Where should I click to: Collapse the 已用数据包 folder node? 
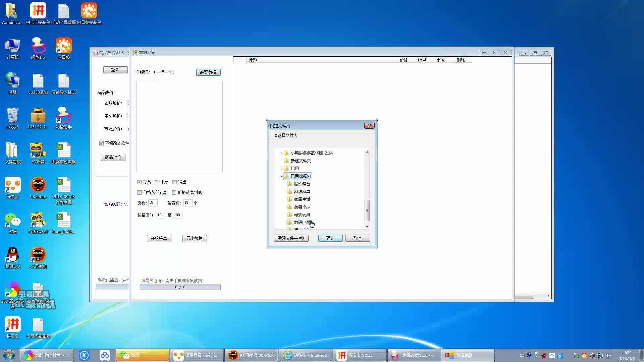(x=281, y=176)
